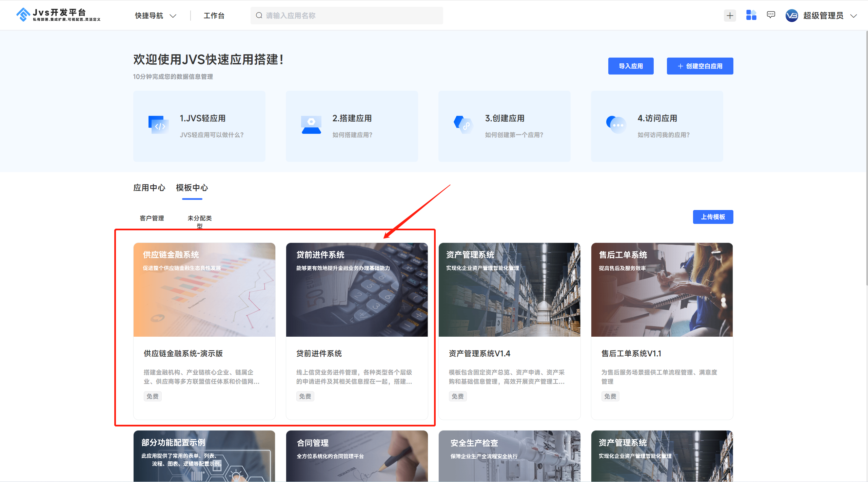The height and width of the screenshot is (482, 868).
Task: Open the message chat icon
Action: pos(771,15)
